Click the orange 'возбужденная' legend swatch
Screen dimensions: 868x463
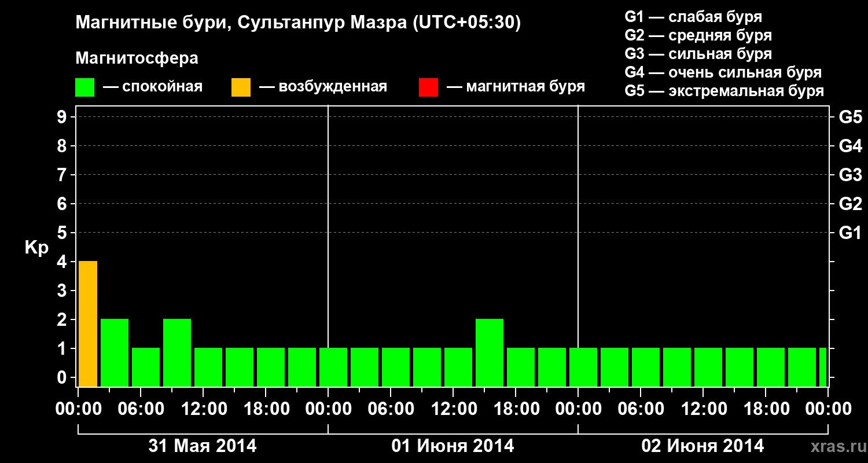pyautogui.click(x=241, y=87)
